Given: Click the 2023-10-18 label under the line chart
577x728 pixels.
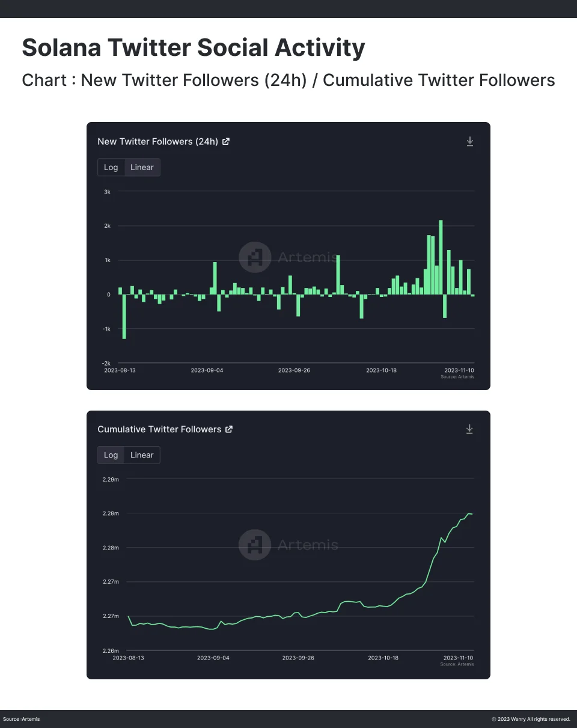Looking at the screenshot, I should click(382, 658).
